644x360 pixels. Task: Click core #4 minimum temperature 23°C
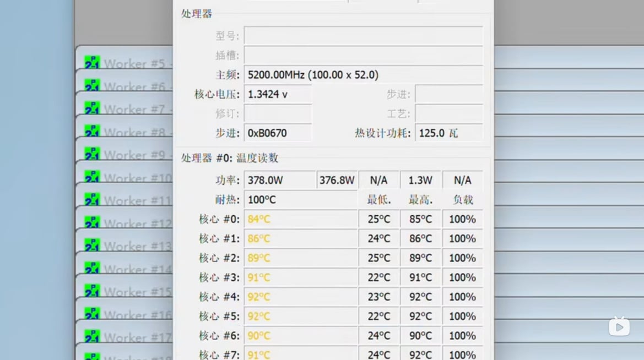tap(378, 297)
